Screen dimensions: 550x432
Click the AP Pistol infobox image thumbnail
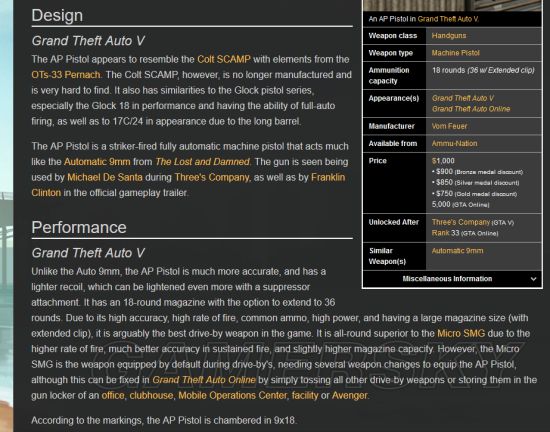(x=452, y=5)
